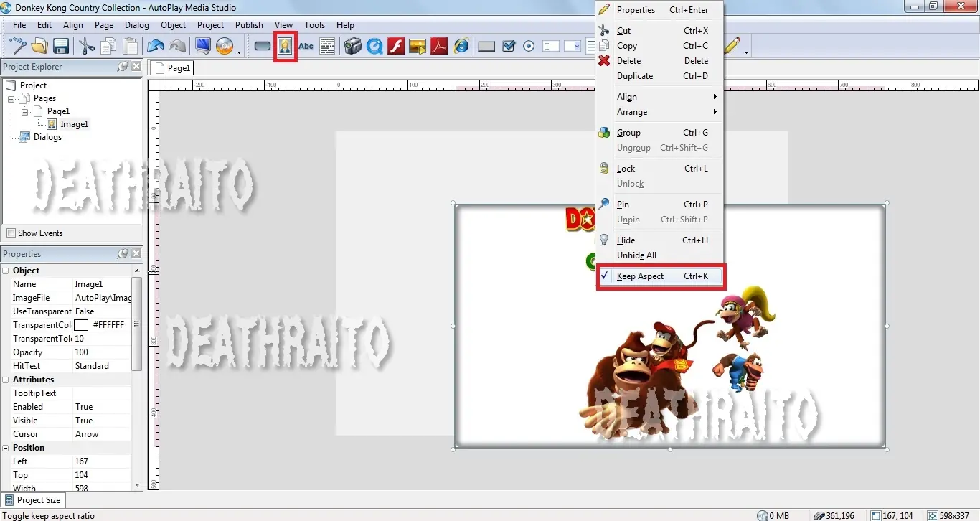Insert an Input field object from the toolbar
The image size is (980, 521).
[551, 47]
